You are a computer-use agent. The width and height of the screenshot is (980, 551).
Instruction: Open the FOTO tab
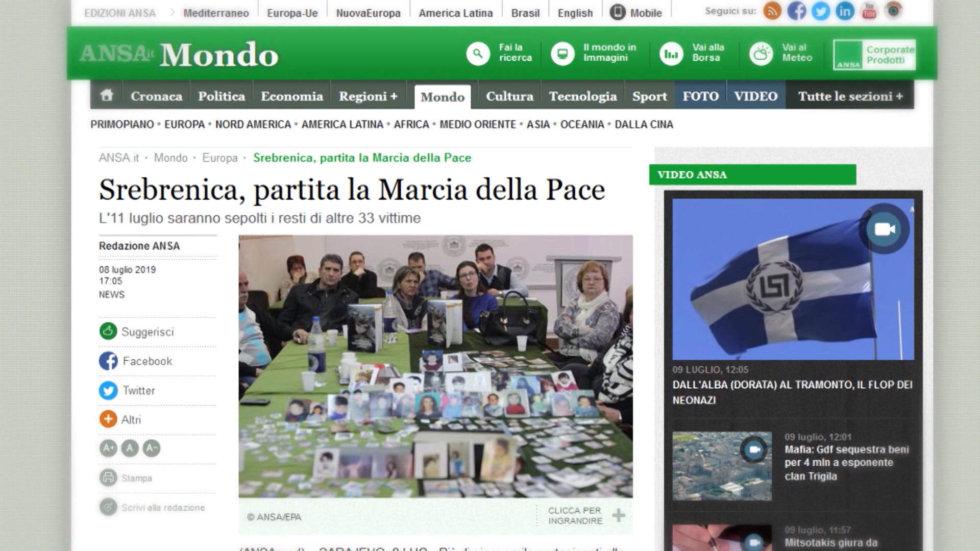point(700,96)
